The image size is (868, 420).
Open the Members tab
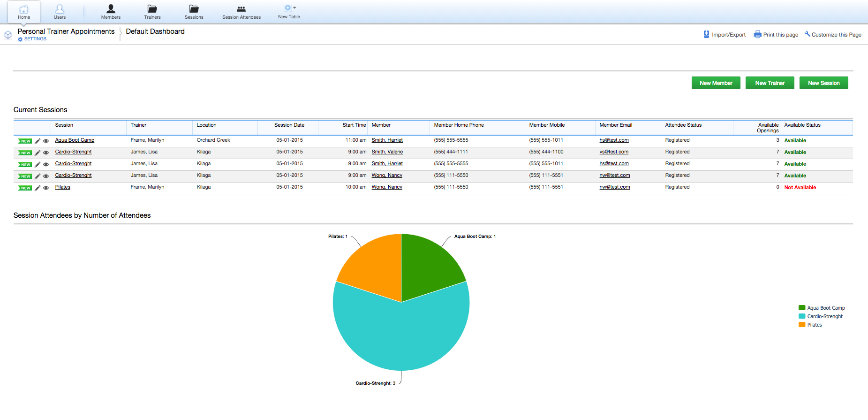tap(111, 12)
